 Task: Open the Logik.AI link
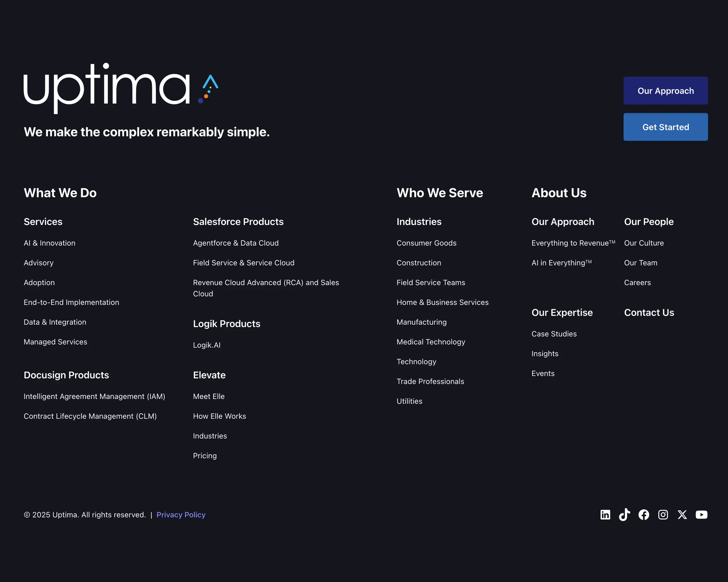coord(207,345)
